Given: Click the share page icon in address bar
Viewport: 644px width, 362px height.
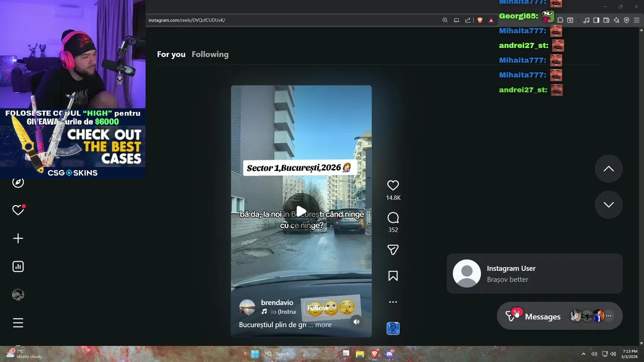Looking at the screenshot, I should point(468,20).
